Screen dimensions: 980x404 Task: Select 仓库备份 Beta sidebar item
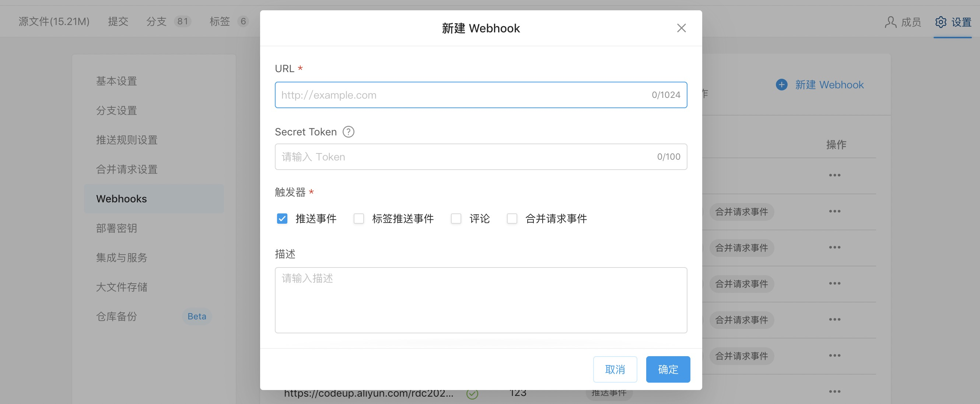pos(116,316)
